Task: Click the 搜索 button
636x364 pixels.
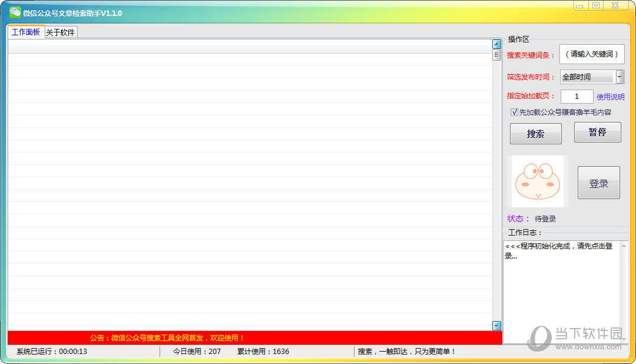Action: point(535,134)
